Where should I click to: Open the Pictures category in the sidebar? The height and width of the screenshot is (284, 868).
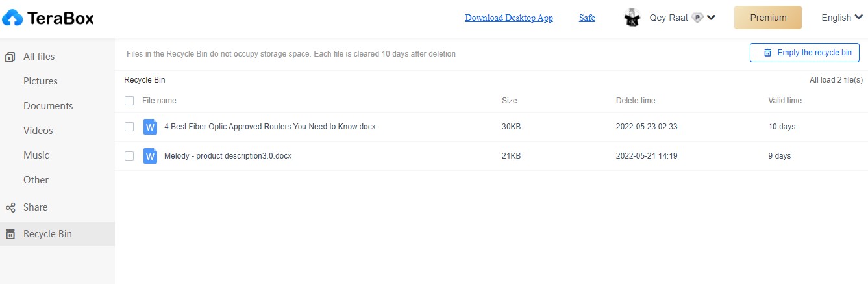40,81
